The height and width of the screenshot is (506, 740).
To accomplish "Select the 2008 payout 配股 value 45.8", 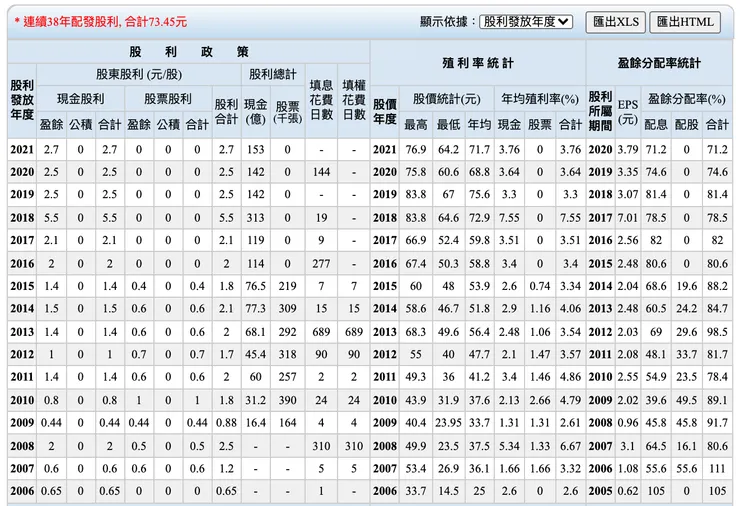I will tap(686, 422).
